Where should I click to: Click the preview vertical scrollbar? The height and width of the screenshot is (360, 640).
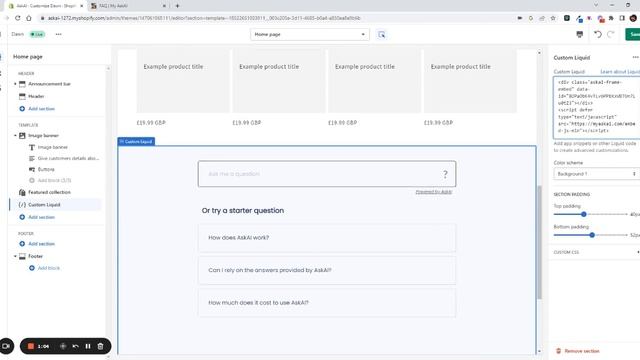539,242
